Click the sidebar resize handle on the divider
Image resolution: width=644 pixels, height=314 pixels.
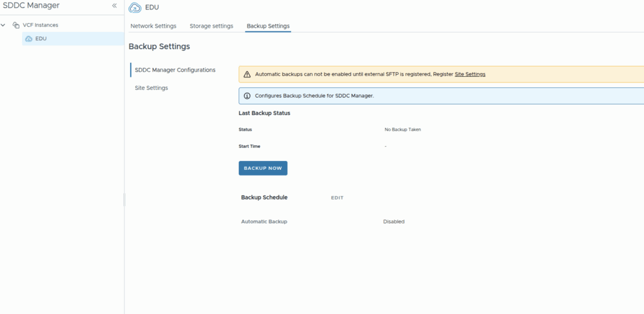(125, 199)
